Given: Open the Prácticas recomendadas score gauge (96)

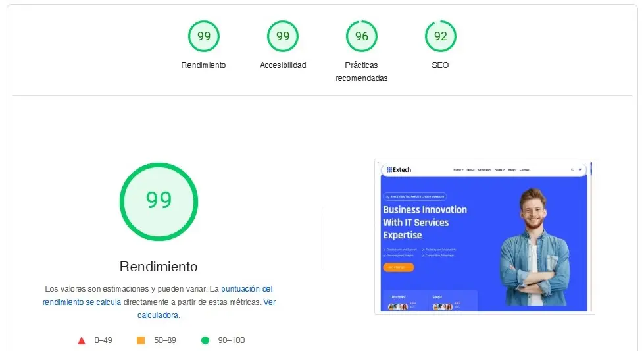Looking at the screenshot, I should (x=361, y=36).
